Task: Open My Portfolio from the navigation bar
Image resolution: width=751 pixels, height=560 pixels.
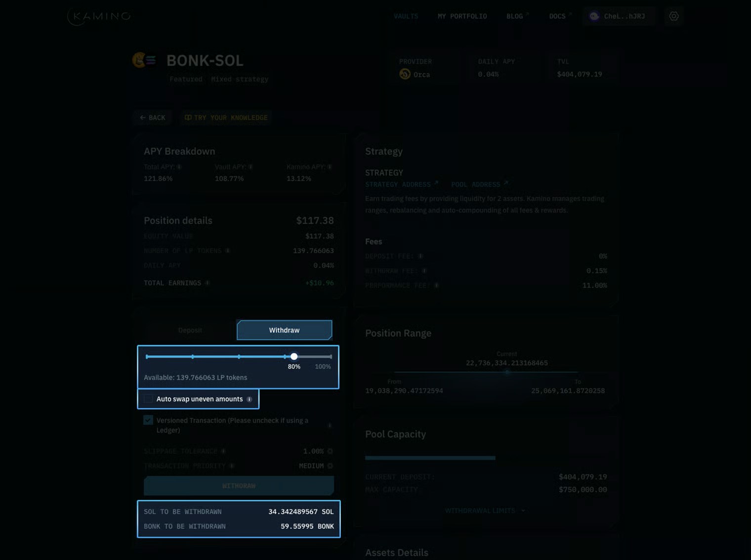Action: coord(461,16)
